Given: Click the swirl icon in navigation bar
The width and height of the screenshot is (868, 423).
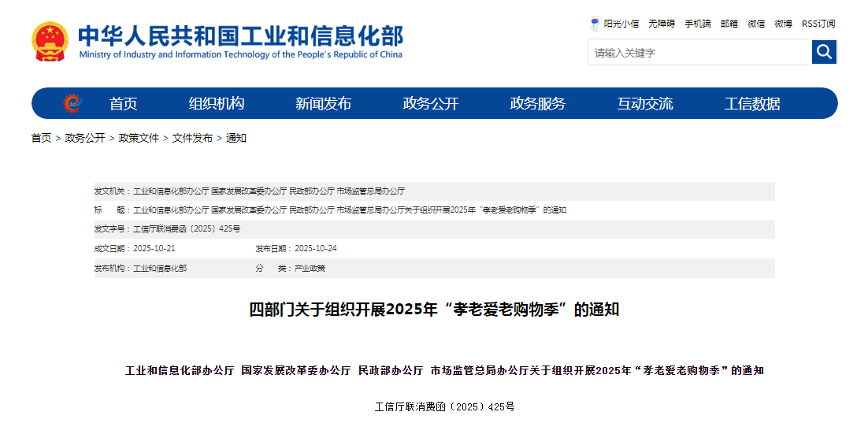Looking at the screenshot, I should click(x=72, y=103).
